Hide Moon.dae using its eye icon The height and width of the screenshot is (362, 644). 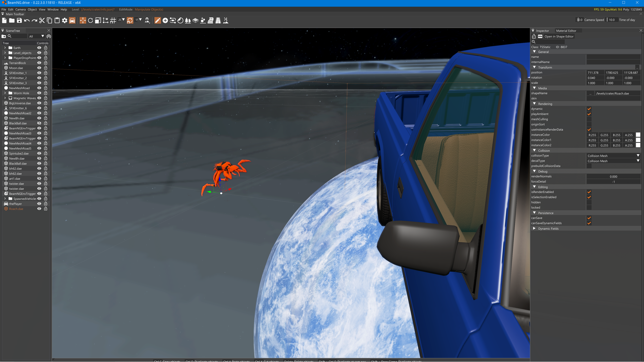point(39,68)
